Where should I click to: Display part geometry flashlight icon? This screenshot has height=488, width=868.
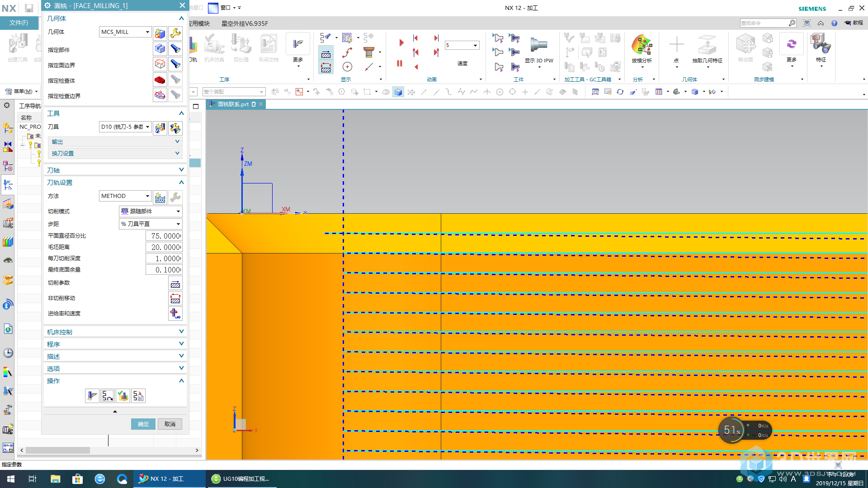pyautogui.click(x=175, y=49)
